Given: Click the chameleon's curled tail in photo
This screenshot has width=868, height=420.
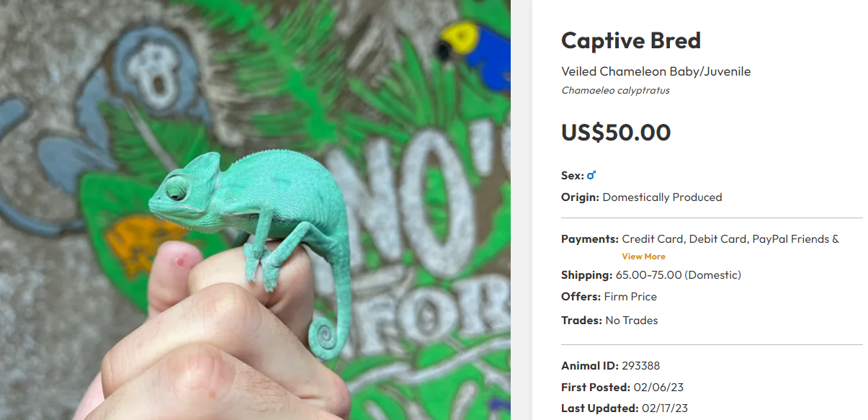Looking at the screenshot, I should click(326, 337).
